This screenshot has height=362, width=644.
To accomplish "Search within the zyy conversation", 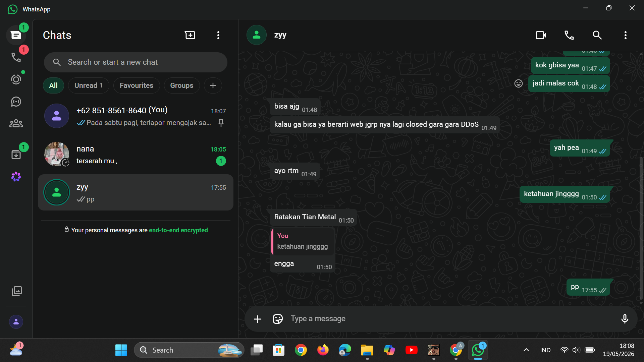I will point(597,35).
